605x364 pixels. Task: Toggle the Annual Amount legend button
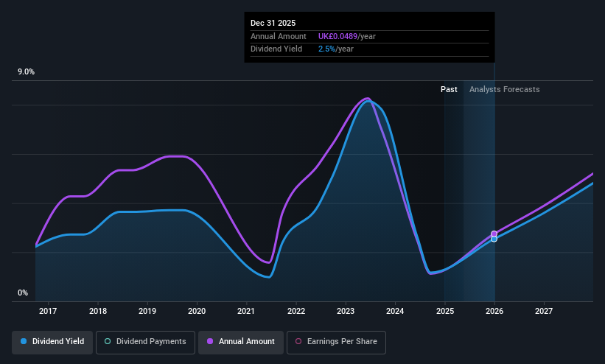(241, 342)
